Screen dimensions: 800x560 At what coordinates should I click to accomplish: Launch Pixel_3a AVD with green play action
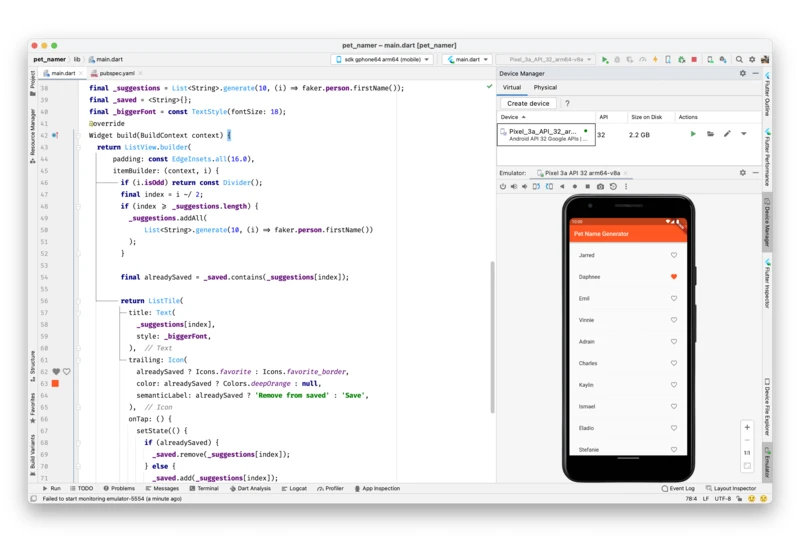(x=693, y=134)
